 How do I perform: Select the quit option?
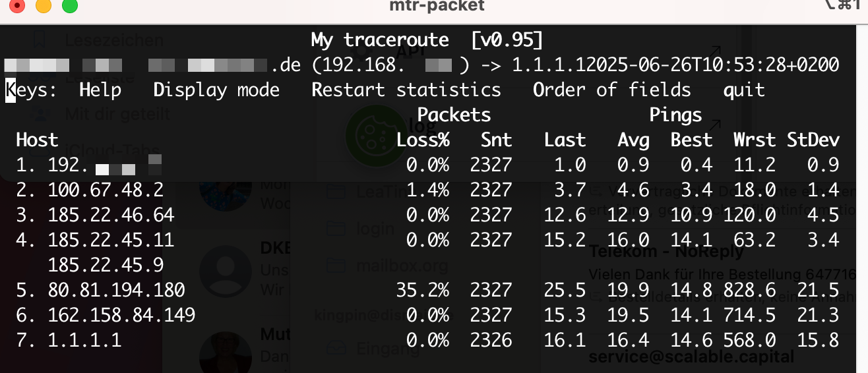(x=744, y=90)
